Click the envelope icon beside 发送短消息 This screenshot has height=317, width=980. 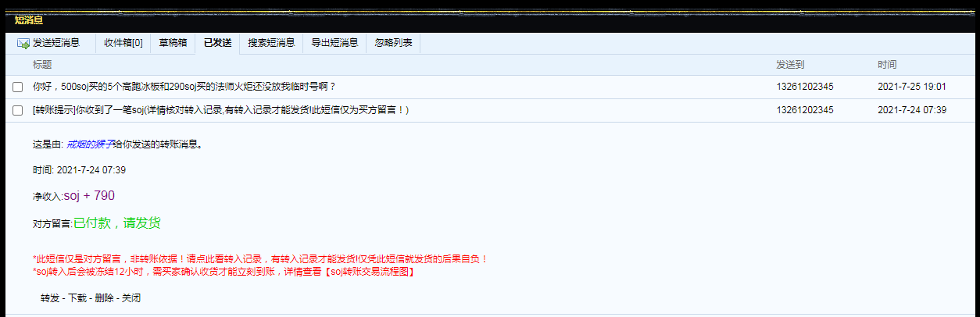pyautogui.click(x=23, y=44)
